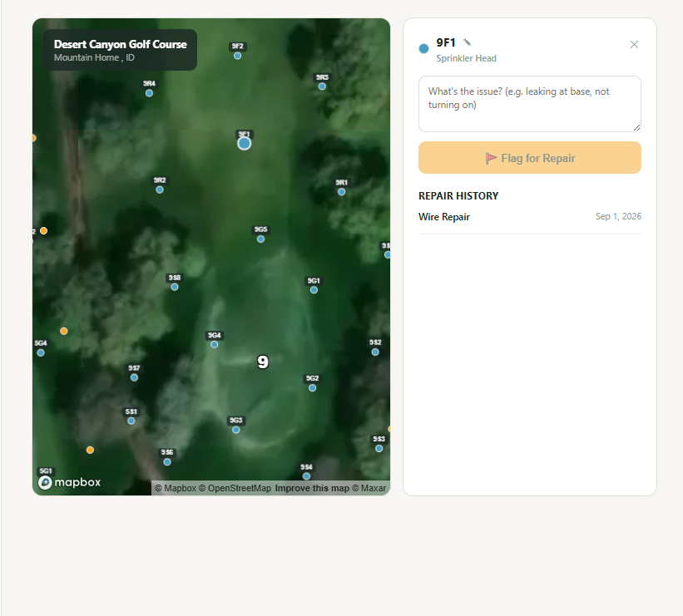Click the Improve this map link
Screen dimensions: 683x616
click(312, 489)
